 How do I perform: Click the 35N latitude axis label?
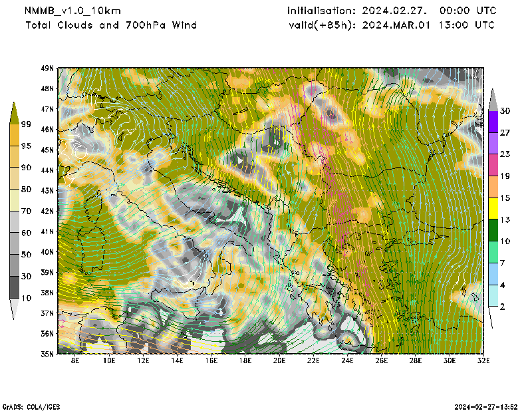[47, 354]
